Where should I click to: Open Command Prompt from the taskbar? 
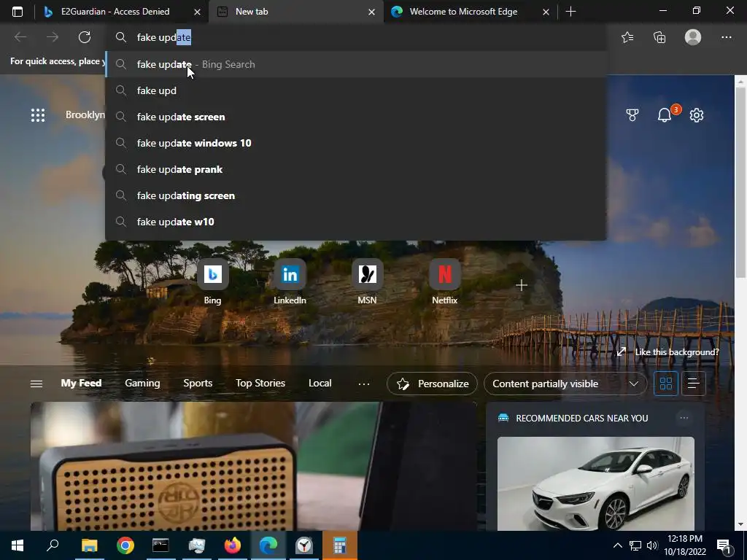tap(160, 545)
